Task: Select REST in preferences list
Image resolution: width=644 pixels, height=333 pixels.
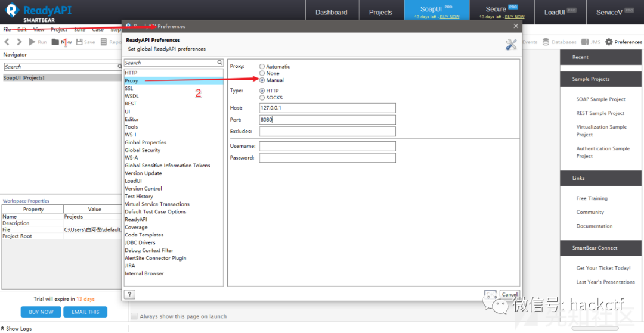Action: (174, 104)
